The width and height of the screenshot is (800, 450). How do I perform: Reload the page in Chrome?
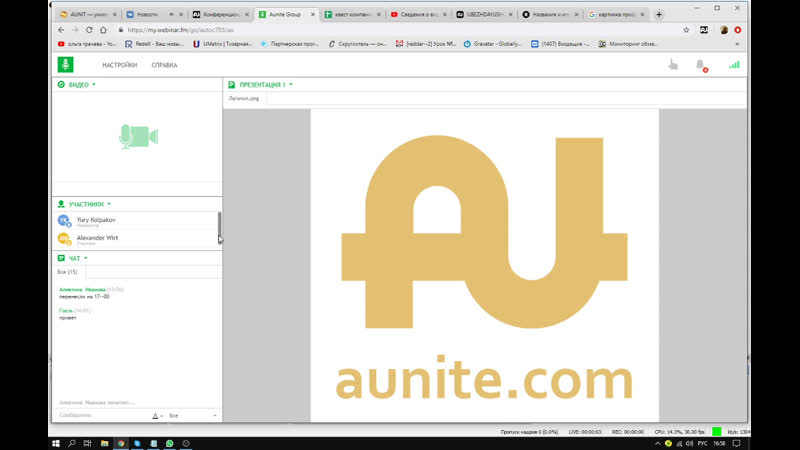tap(89, 30)
